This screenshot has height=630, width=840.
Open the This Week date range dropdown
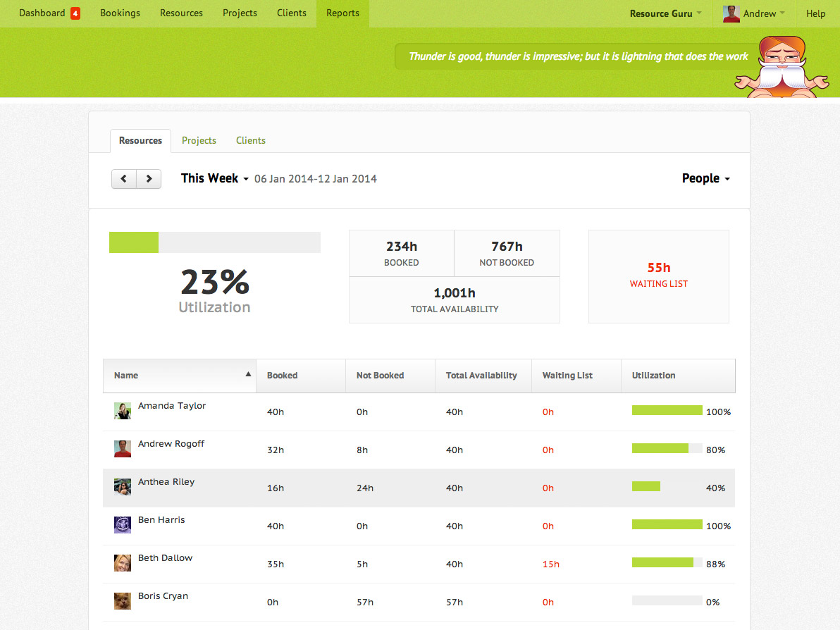coord(214,179)
